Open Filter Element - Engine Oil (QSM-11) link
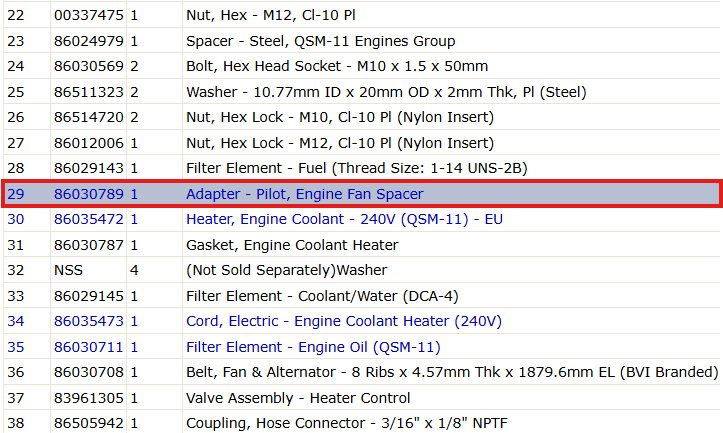The image size is (723, 433). pyautogui.click(x=313, y=347)
